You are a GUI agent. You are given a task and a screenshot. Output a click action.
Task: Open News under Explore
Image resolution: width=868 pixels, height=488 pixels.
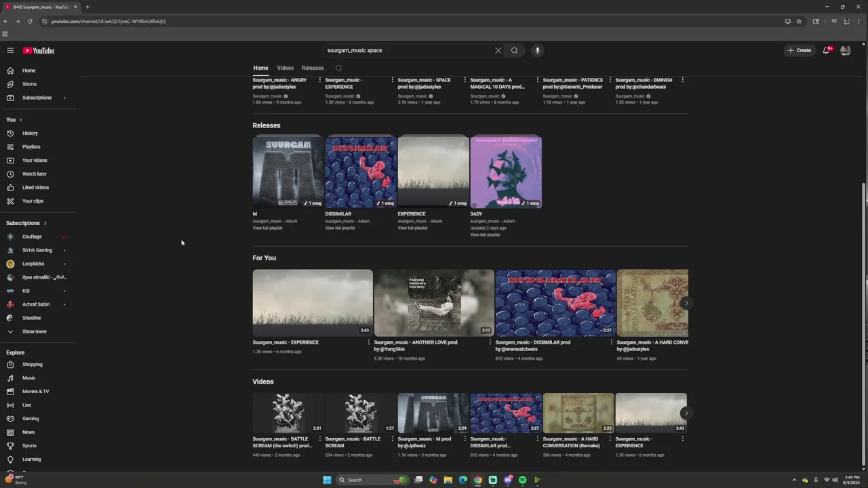[37, 432]
